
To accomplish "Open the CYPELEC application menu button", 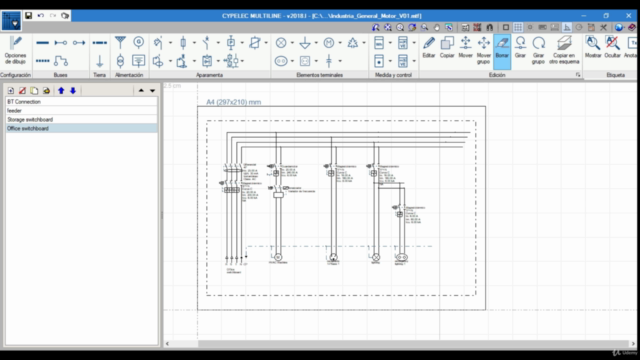I will pos(11,20).
